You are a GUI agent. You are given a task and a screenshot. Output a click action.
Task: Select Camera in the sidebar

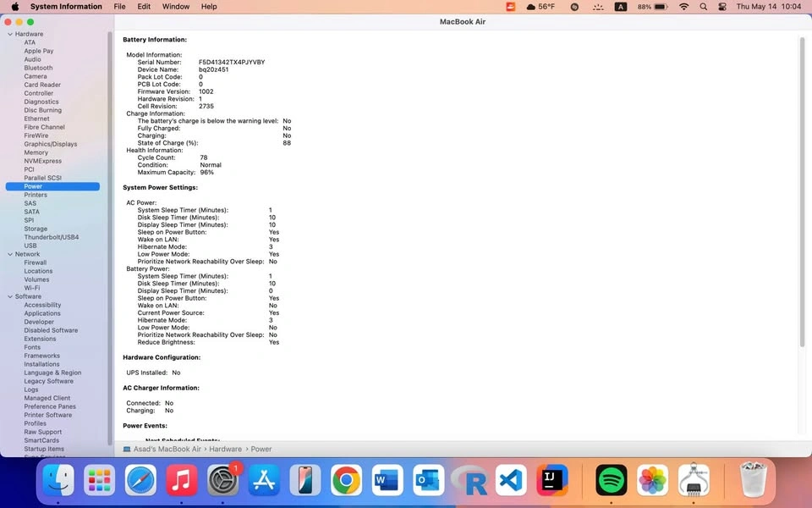36,76
